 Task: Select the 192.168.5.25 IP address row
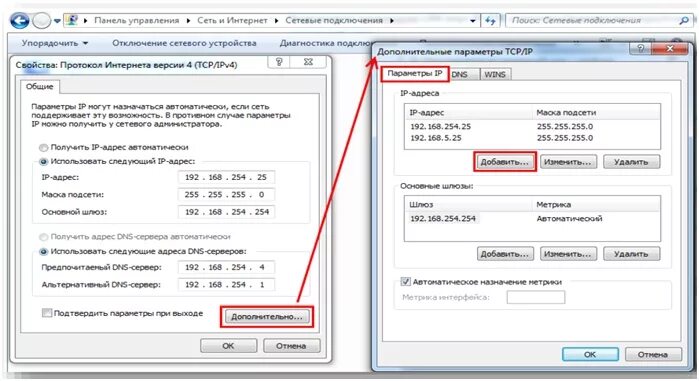point(532,138)
